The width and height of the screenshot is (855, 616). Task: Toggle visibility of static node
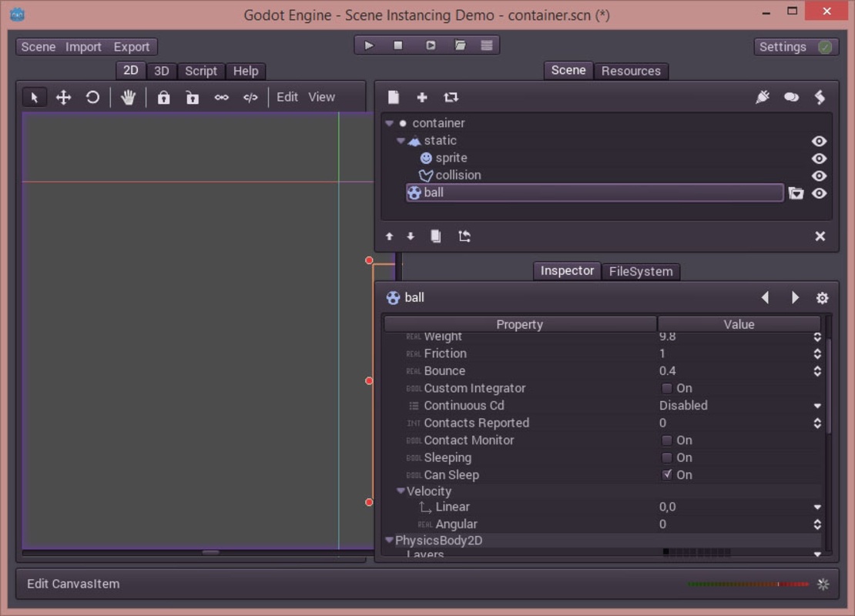[x=819, y=141]
